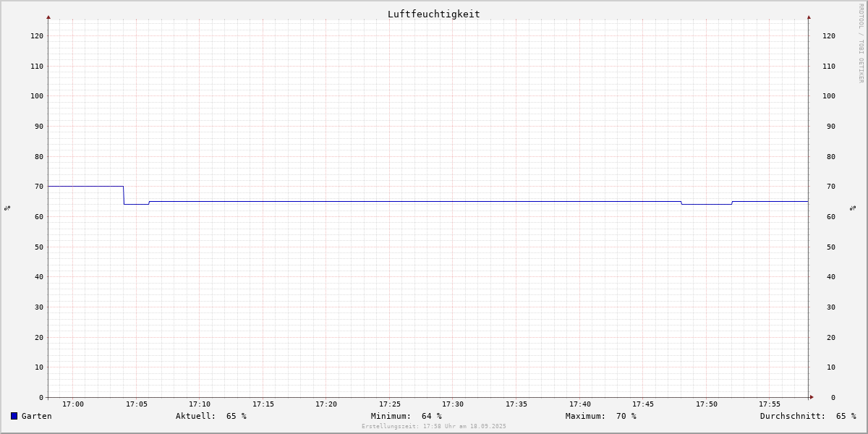Click the 30 label on right axis
Image resolution: width=868 pixels, height=434 pixels.
tap(831, 307)
